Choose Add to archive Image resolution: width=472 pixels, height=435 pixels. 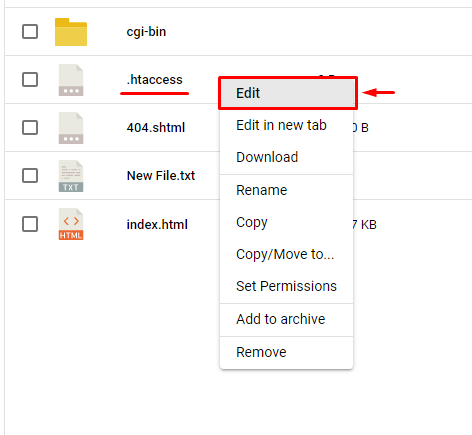pyautogui.click(x=287, y=319)
